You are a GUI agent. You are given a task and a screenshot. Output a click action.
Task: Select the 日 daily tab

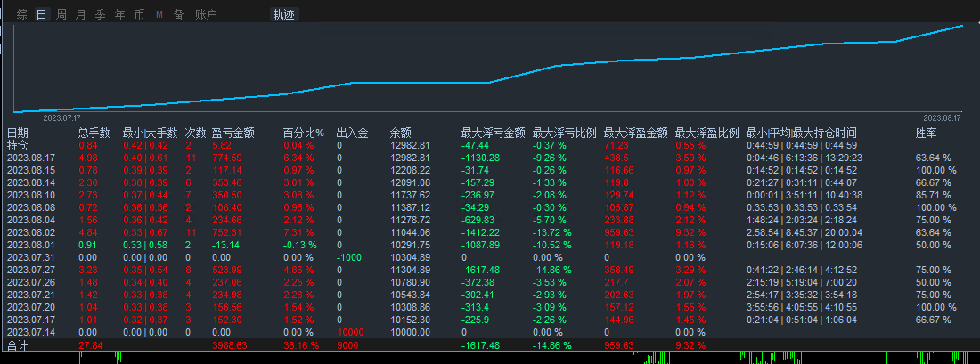click(x=42, y=14)
